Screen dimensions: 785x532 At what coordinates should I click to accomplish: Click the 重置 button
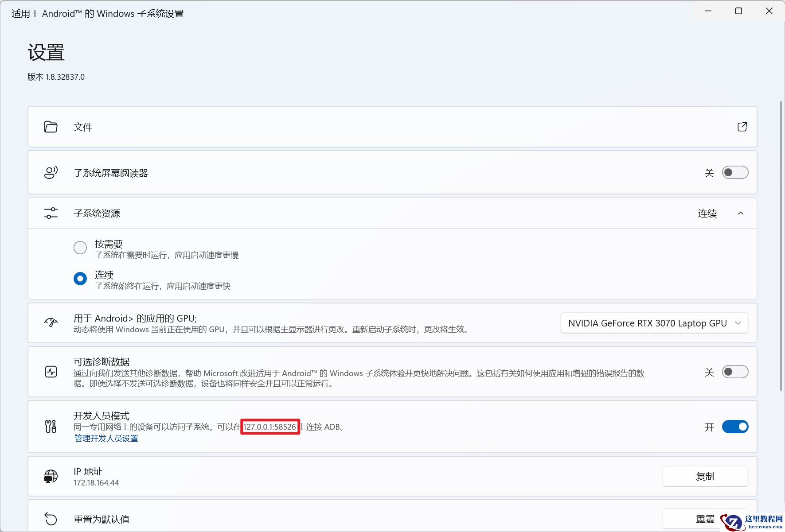click(705, 519)
